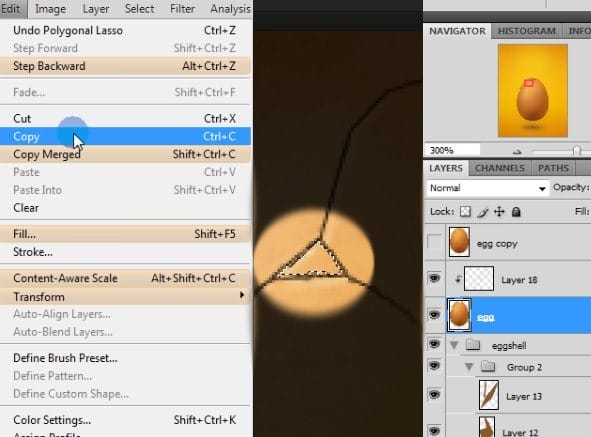Collapse the Group 2 disclosure triangle
Image resolution: width=591 pixels, height=437 pixels.
tap(469, 366)
